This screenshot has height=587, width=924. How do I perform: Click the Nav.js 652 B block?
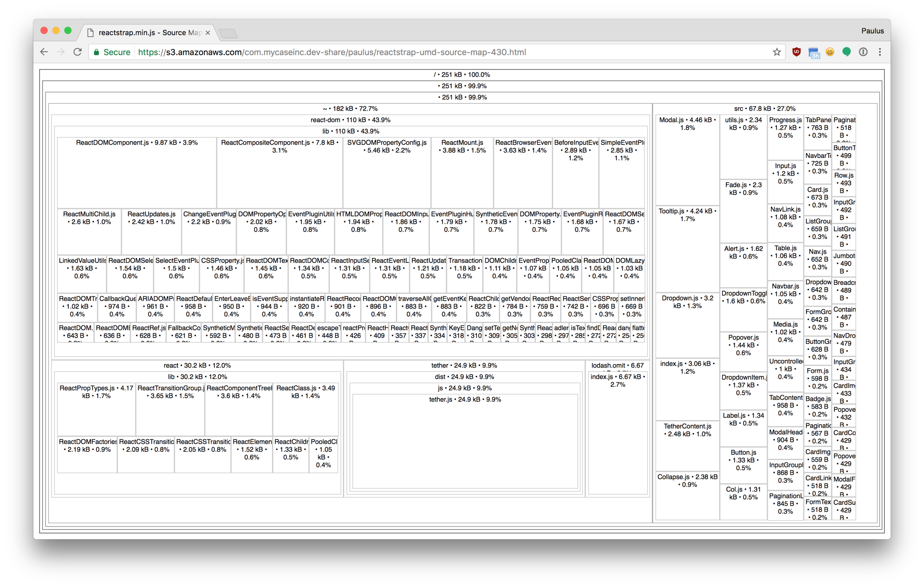[817, 262]
